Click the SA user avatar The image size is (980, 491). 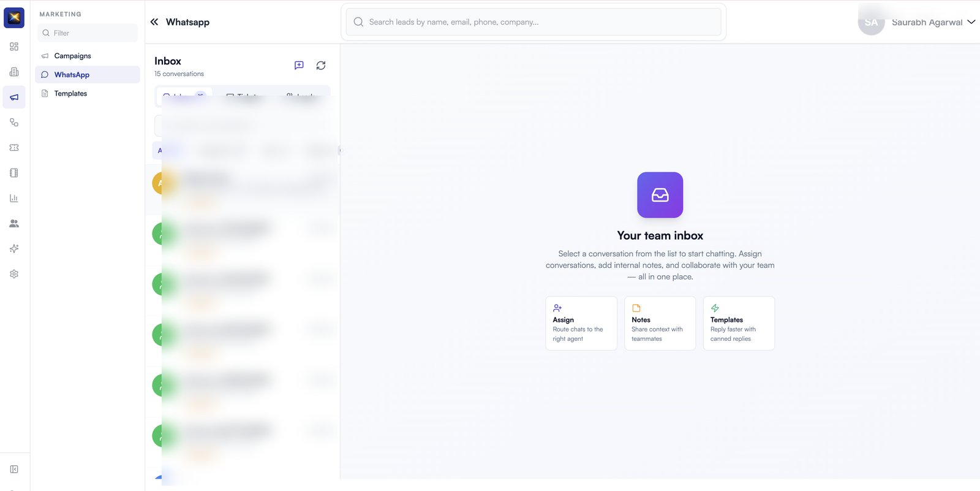coord(871,22)
